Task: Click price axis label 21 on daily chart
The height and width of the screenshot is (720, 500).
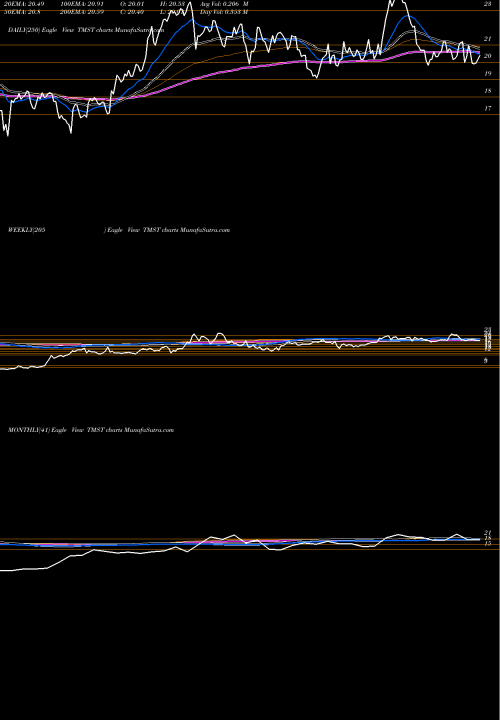Action: (488, 39)
